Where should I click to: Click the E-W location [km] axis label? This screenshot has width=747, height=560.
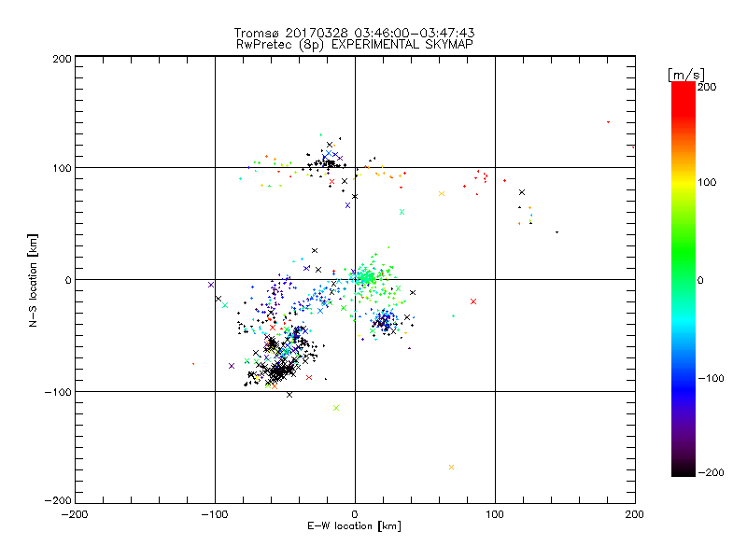pos(354,526)
